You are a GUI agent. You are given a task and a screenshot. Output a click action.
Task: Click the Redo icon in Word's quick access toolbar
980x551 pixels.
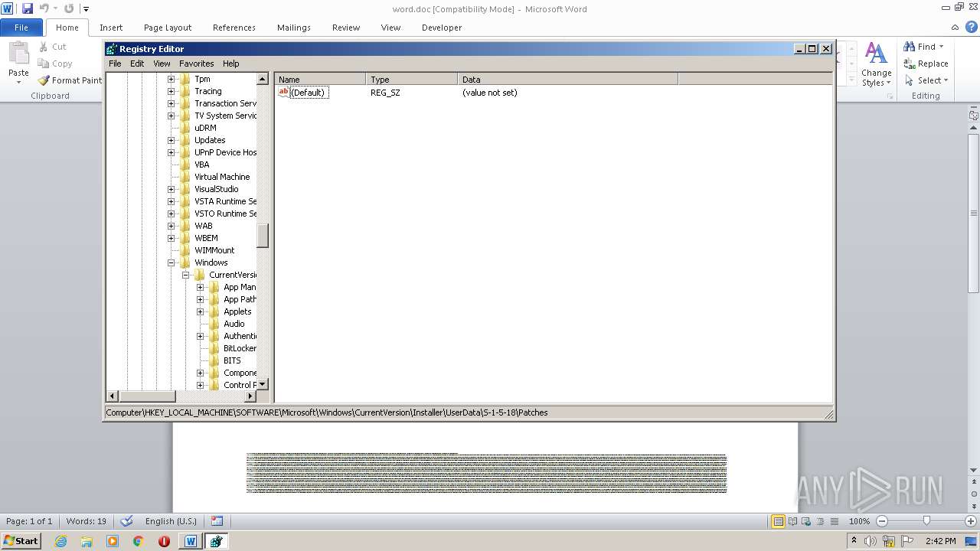tap(69, 8)
